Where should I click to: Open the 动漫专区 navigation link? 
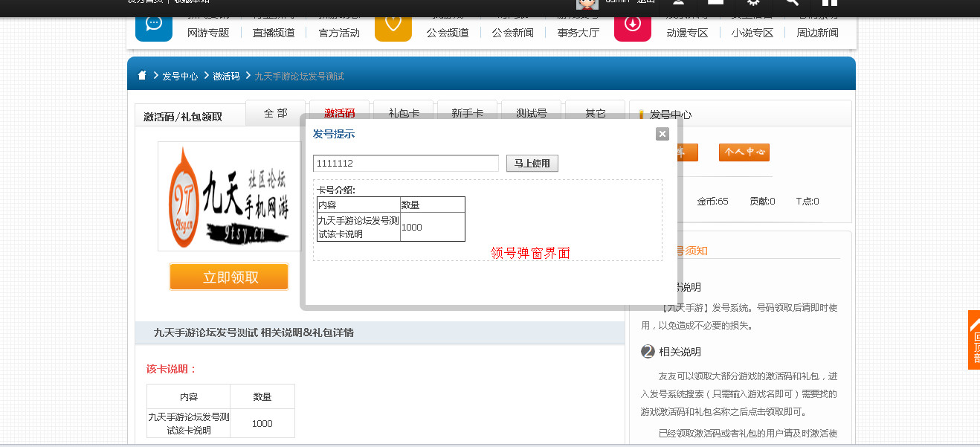(x=687, y=33)
